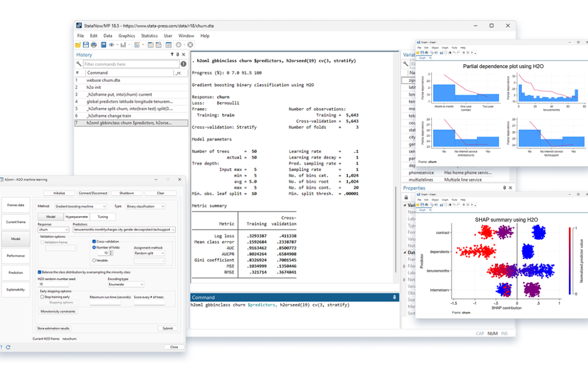The image size is (588, 368).
Task: Uncheck the Cross-validation checkbox
Action: pyautogui.click(x=94, y=242)
